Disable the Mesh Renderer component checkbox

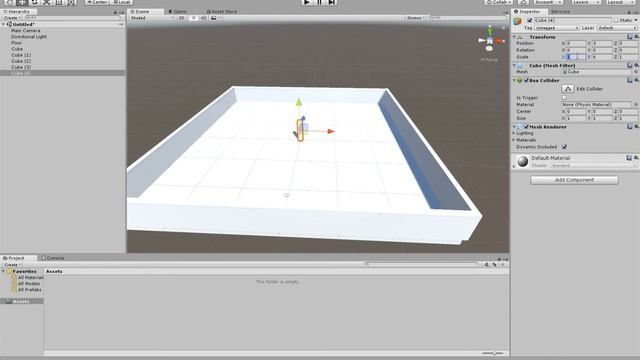click(x=527, y=127)
